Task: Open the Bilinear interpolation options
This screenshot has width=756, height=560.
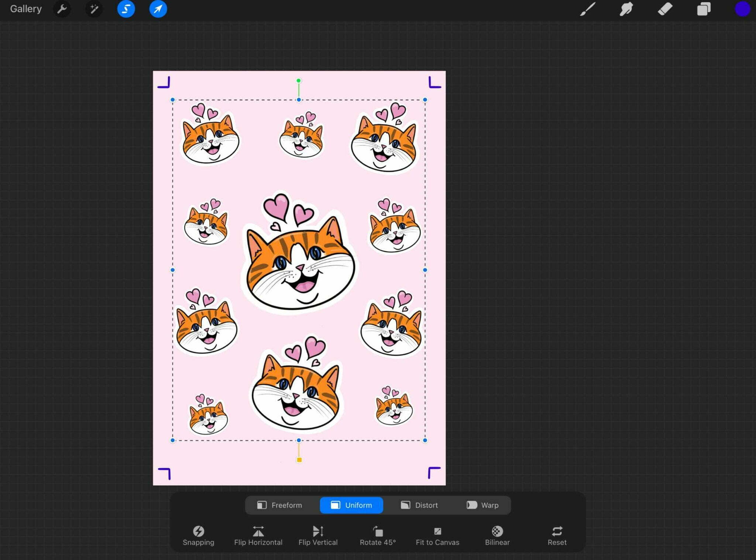Action: [497, 535]
